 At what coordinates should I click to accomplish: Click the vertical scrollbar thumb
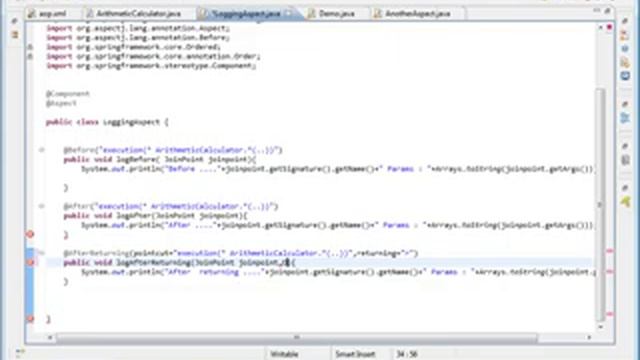pos(600,204)
